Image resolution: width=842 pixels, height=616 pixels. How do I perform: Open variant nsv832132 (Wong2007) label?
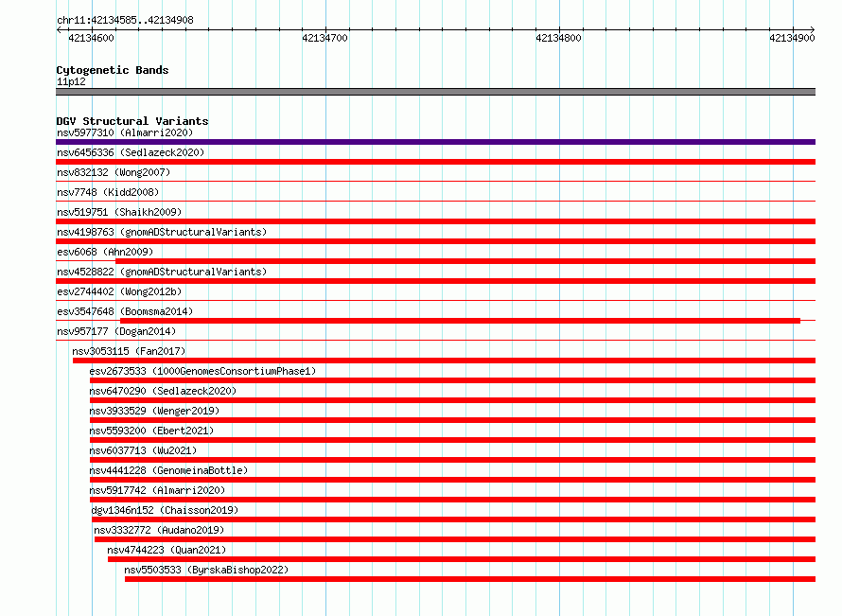[x=114, y=172]
